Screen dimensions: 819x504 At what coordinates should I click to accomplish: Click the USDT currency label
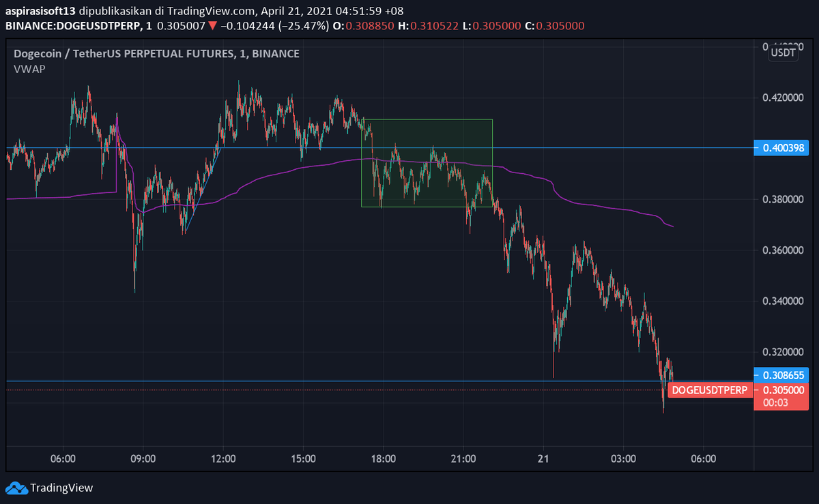(784, 53)
